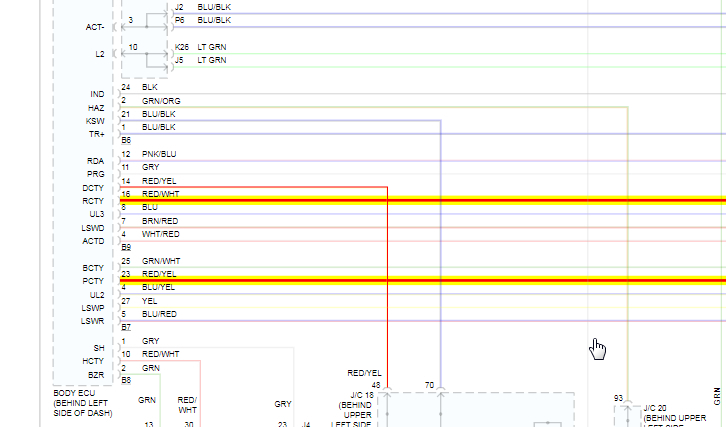The image size is (726, 427).
Task: Click pin number 70 at J/C 18
Action: tap(429, 385)
